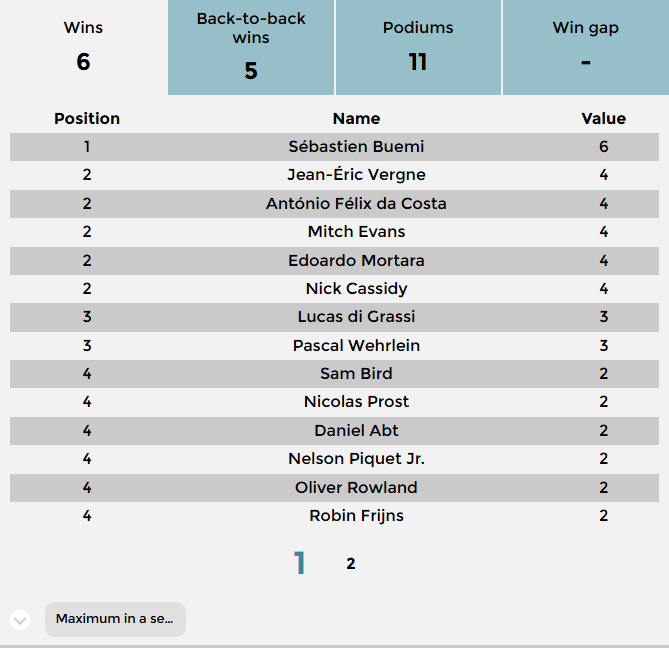This screenshot has height=648, width=669.
Task: Click on Jean-Éric Vergne's name
Action: pyautogui.click(x=356, y=175)
